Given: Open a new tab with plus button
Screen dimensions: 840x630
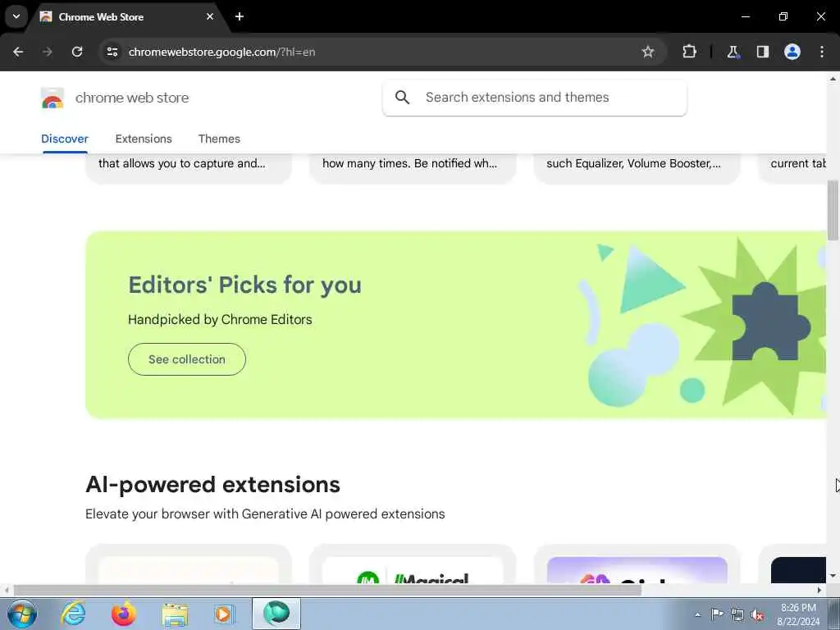Looking at the screenshot, I should [x=240, y=16].
